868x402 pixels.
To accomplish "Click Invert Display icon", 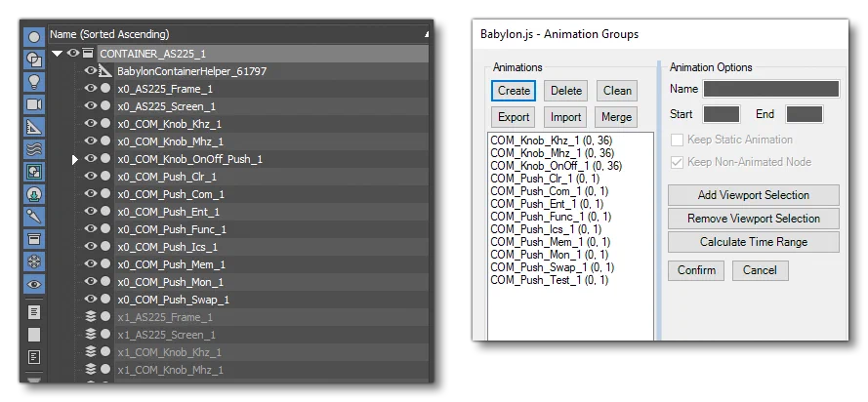I will (x=34, y=357).
